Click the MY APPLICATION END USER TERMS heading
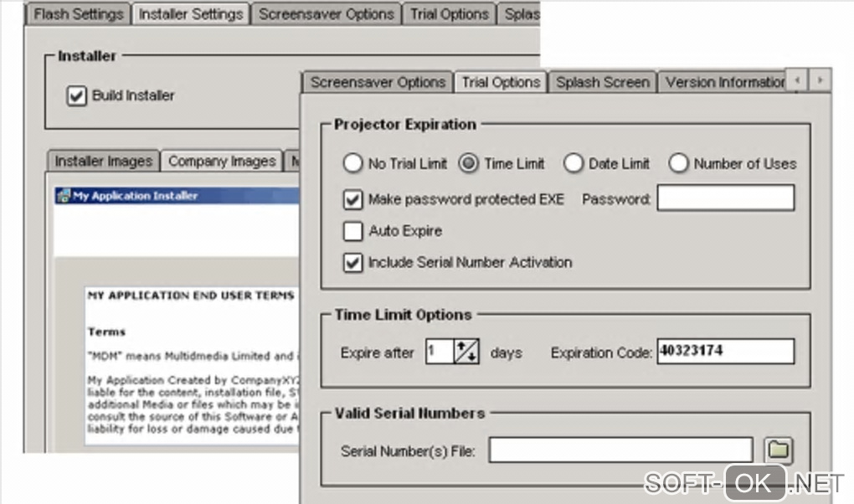Image resolution: width=854 pixels, height=504 pixels. 191,296
